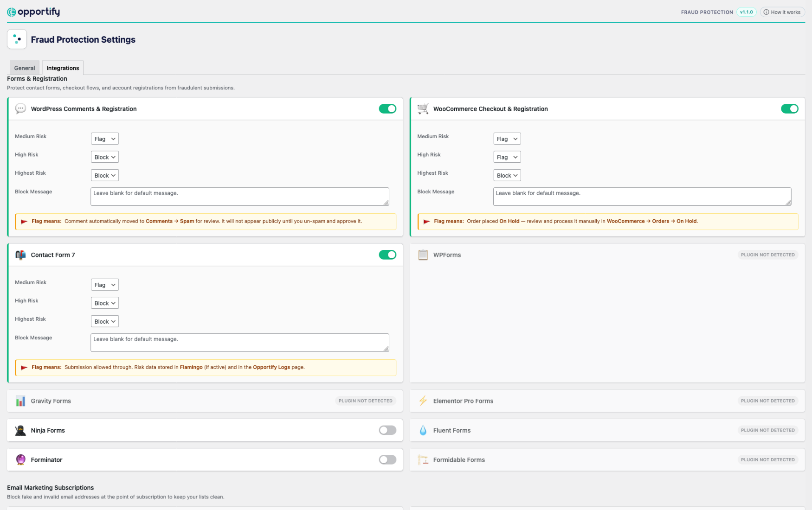812x510 pixels.
Task: Click the WordPress Comments speech bubble icon
Action: pyautogui.click(x=20, y=108)
